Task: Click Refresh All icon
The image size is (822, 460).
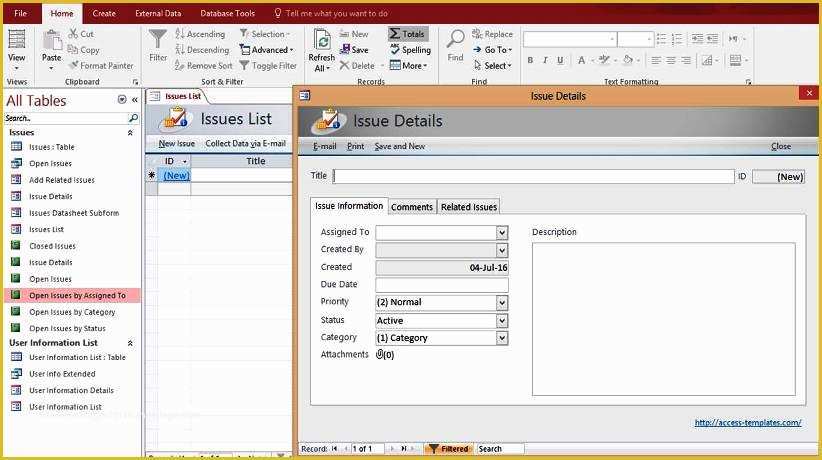Action: [321, 40]
